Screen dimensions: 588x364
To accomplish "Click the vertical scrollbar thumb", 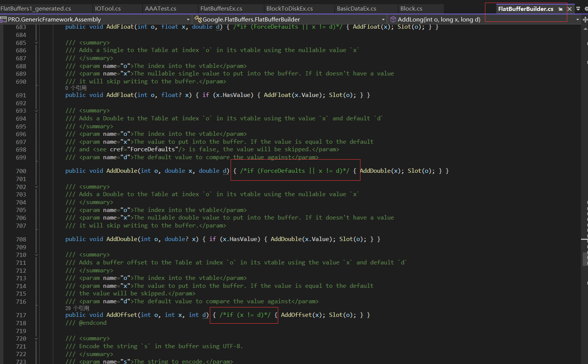I will 585,259.
